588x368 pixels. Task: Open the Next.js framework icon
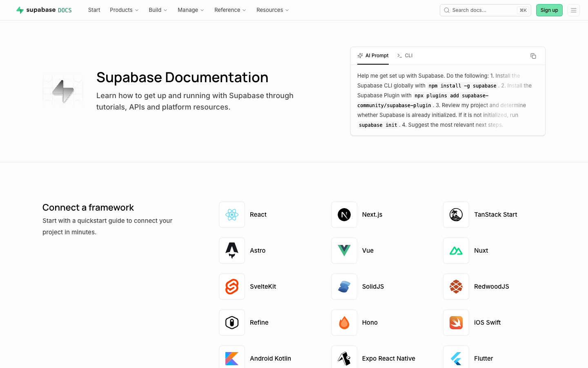pos(344,215)
